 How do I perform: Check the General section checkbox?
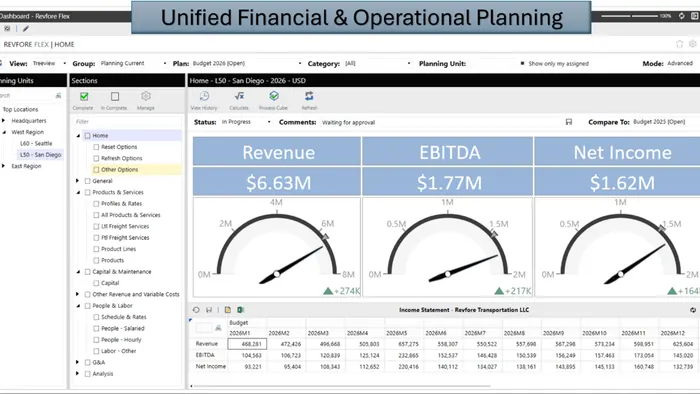tap(88, 181)
